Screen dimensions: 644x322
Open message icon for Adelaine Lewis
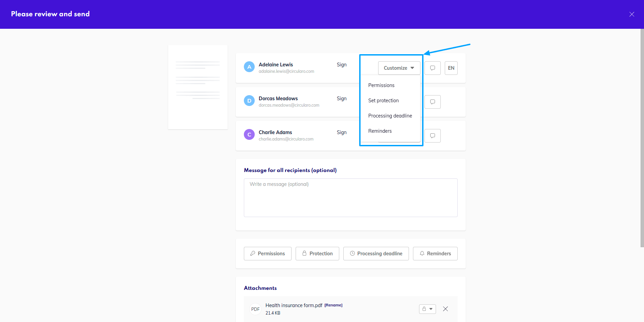point(432,68)
